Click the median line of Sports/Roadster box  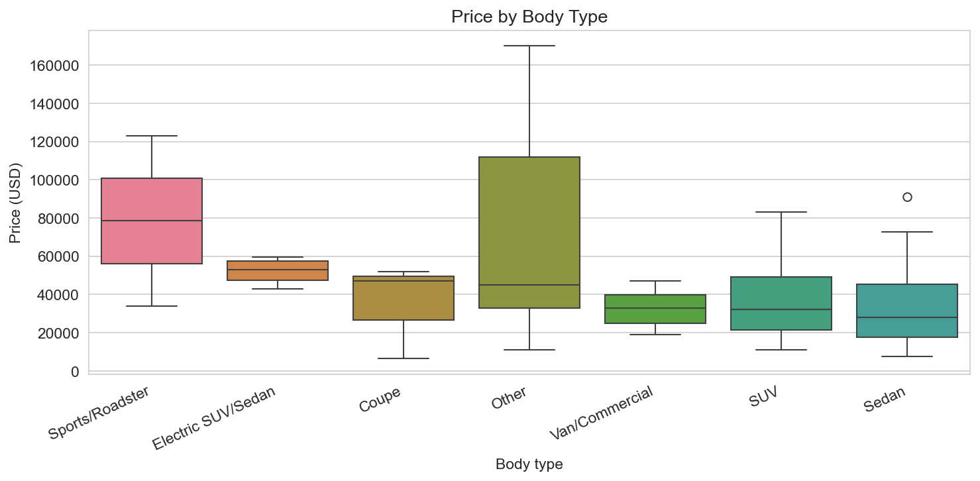coord(152,221)
